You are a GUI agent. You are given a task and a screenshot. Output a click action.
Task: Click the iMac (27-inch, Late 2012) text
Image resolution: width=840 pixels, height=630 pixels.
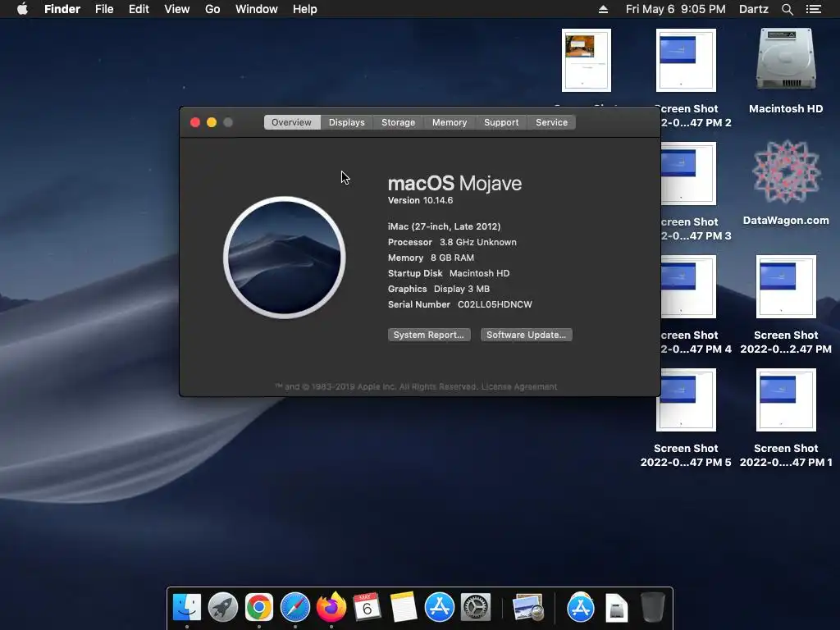[444, 226]
